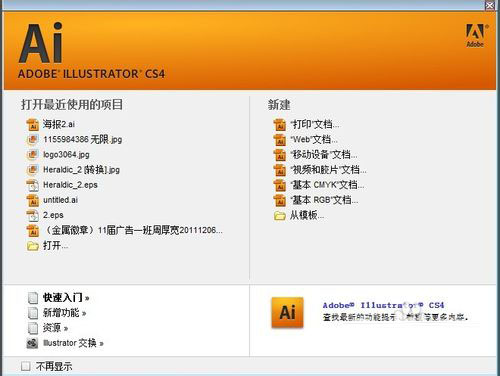Enable the 不再显示 checkbox
Viewport: 500px width, 376px height.
click(26, 366)
